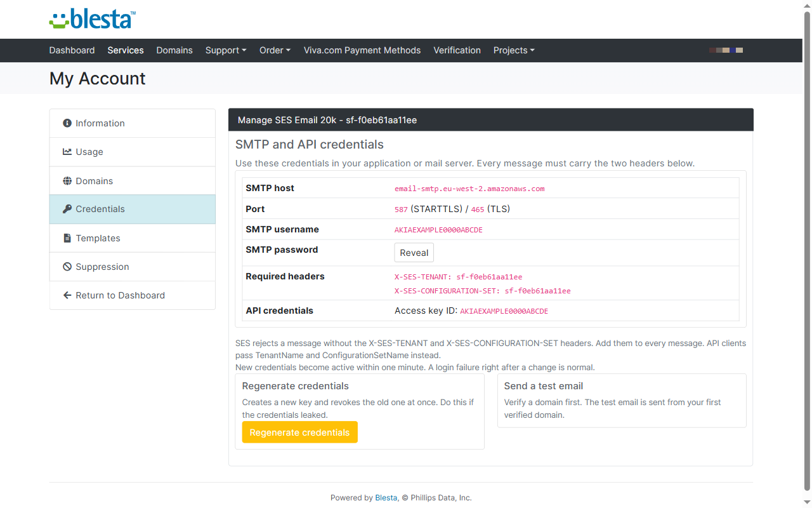Click Return to Dashboard link
The width and height of the screenshot is (812, 508).
pos(133,295)
